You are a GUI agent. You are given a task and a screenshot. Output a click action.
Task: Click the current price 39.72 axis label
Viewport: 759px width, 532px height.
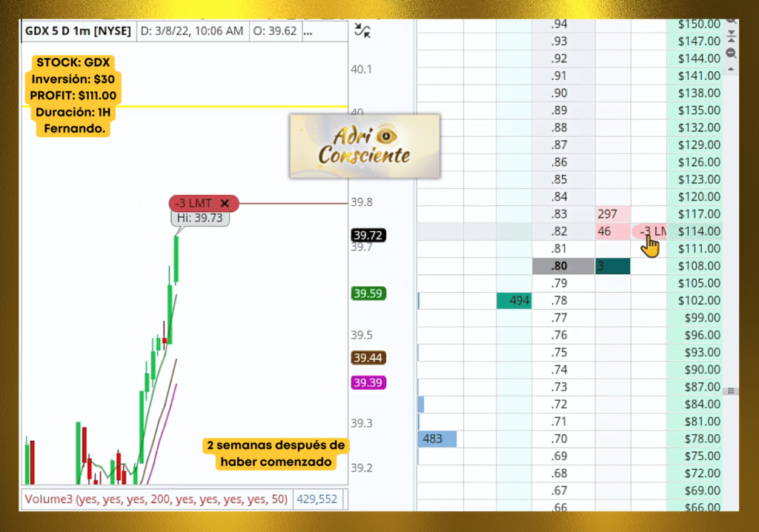click(x=368, y=236)
